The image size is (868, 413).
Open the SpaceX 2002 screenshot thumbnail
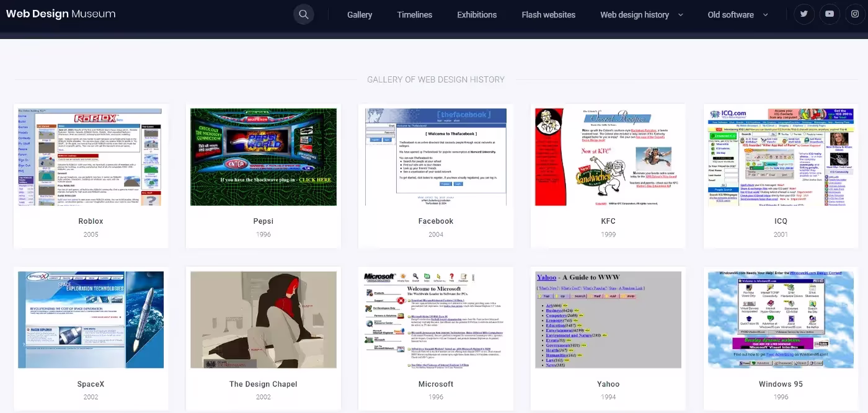tap(91, 319)
